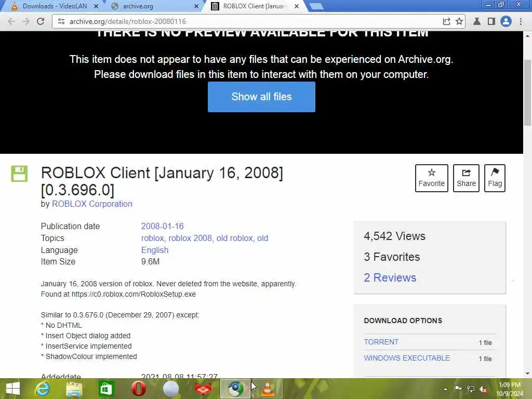532x399 pixels.
Task: Open File Explorer from taskbar
Action: [x=74, y=389]
